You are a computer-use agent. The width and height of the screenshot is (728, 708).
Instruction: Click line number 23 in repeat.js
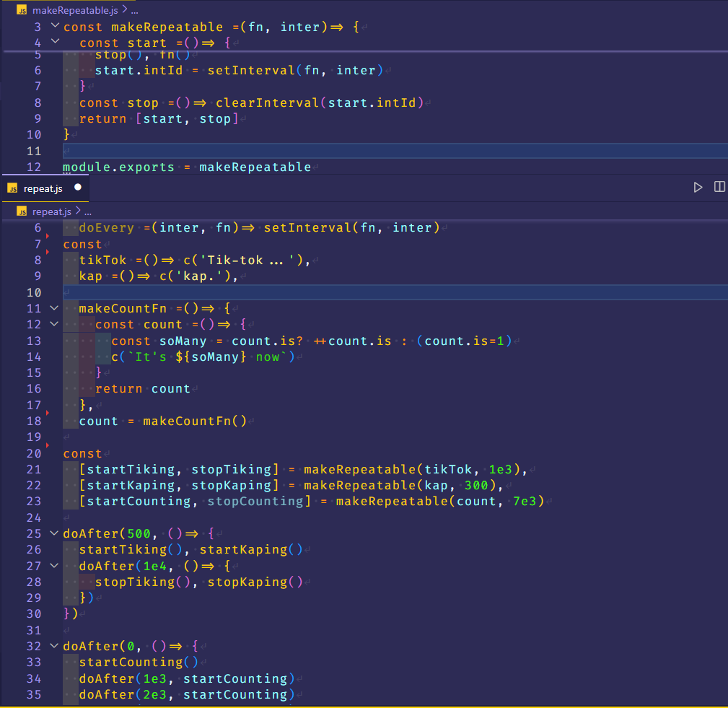tap(34, 502)
